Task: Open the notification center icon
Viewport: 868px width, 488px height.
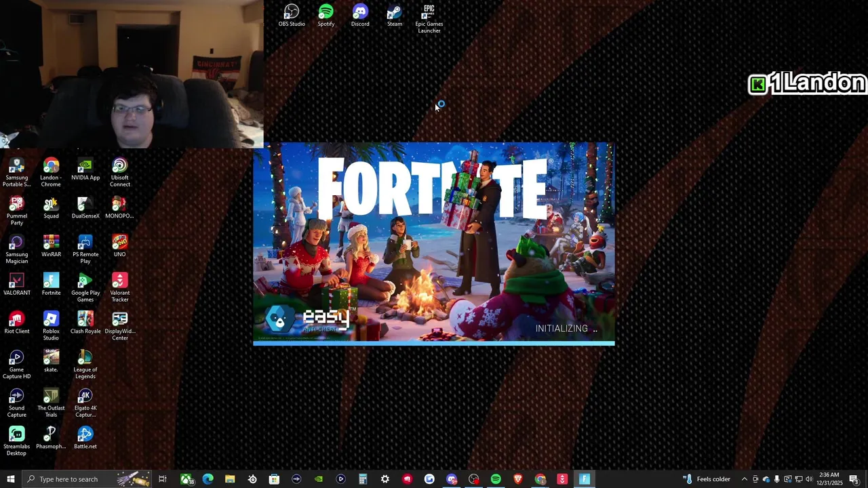Action: (x=854, y=479)
